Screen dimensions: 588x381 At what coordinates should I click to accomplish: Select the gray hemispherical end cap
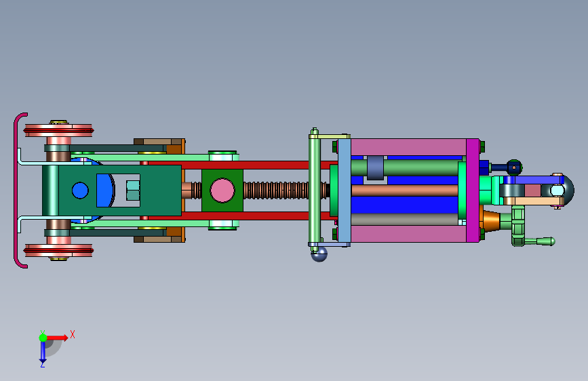point(569,190)
